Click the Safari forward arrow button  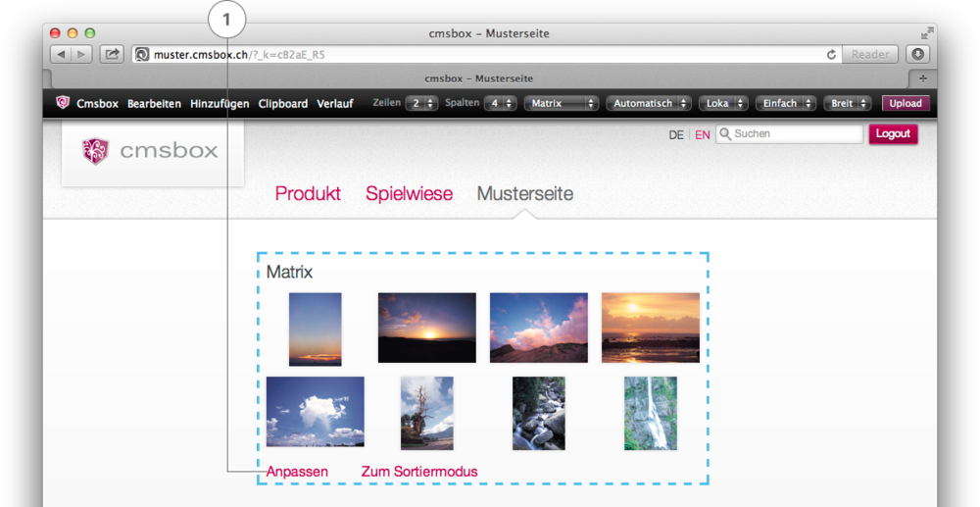[x=82, y=55]
